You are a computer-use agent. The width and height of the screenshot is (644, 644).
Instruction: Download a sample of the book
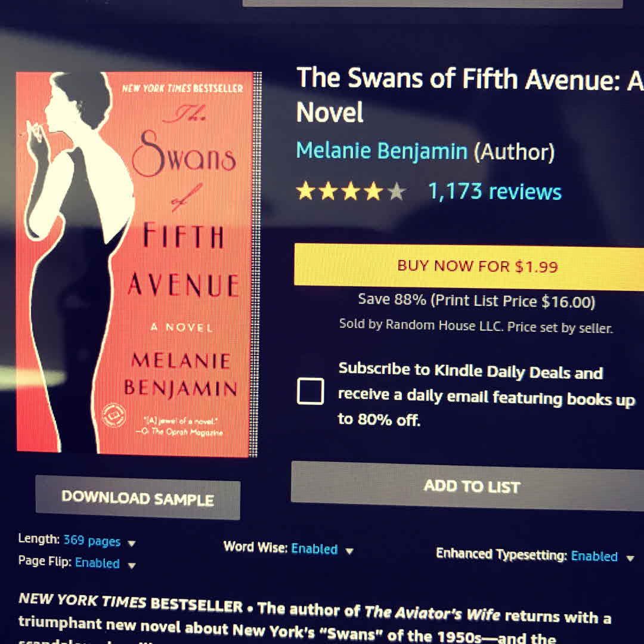[138, 498]
